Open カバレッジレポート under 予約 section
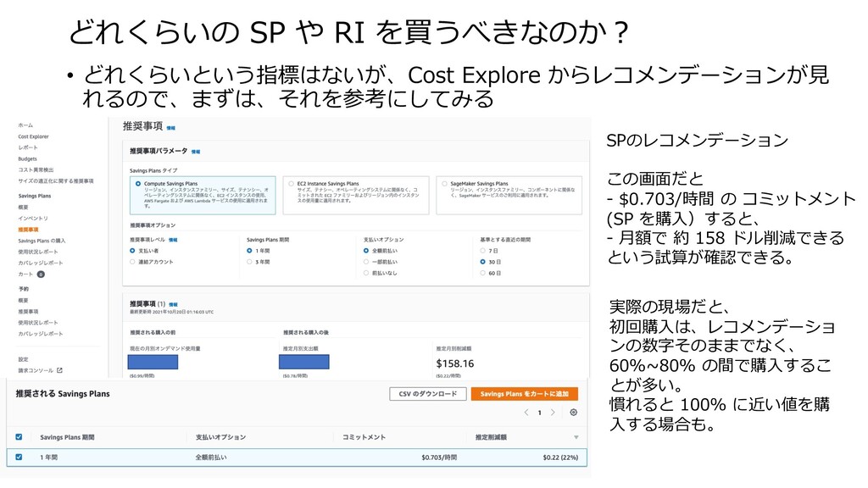Image resolution: width=868 pixels, height=488 pixels. [41, 334]
